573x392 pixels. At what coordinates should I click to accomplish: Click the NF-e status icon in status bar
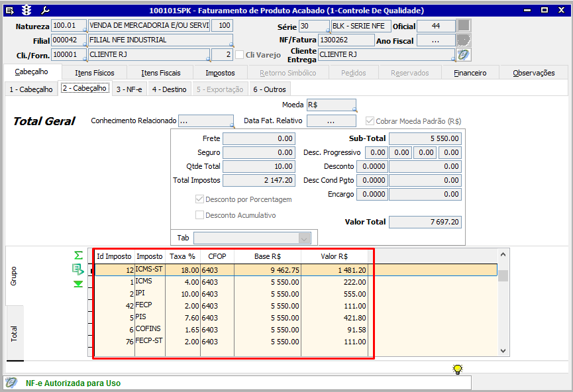[x=11, y=383]
